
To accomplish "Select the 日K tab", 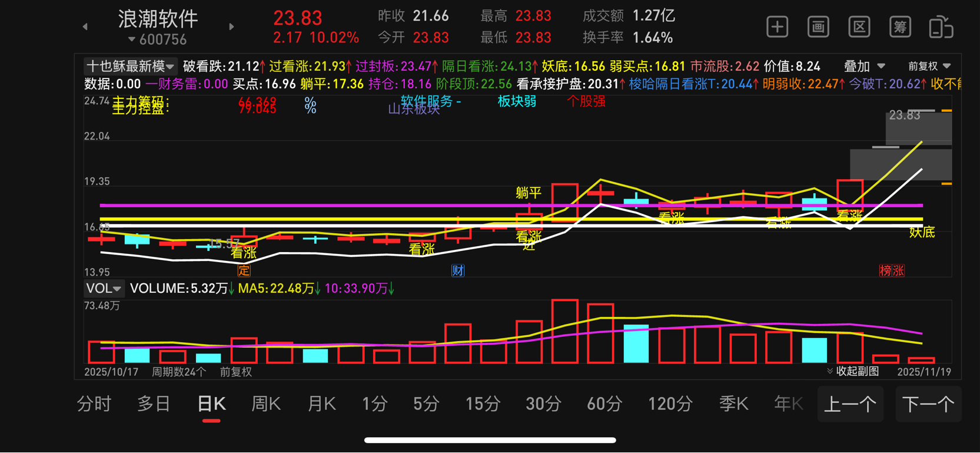I will coord(211,404).
